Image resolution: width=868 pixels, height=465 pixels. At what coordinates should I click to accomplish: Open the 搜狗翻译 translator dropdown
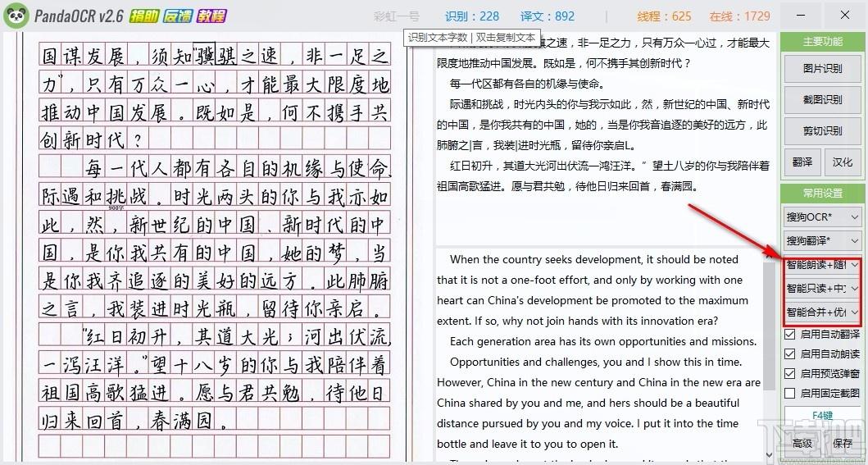pyautogui.click(x=823, y=241)
